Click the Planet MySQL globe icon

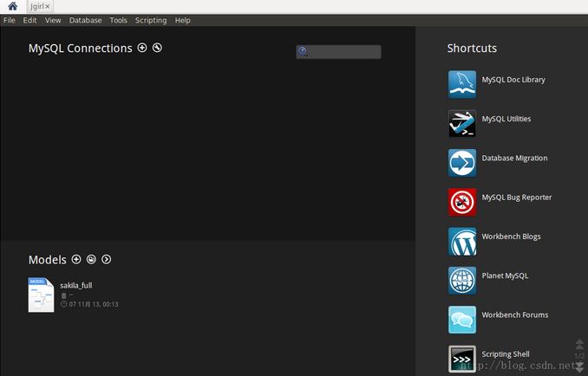(461, 280)
